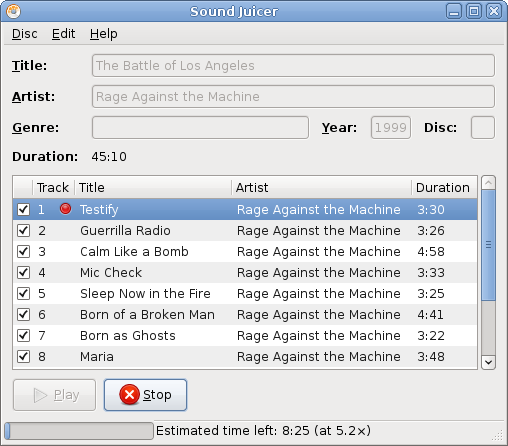The image size is (508, 446).
Task: Click the resize grip in status bar corner
Action: (x=498, y=435)
